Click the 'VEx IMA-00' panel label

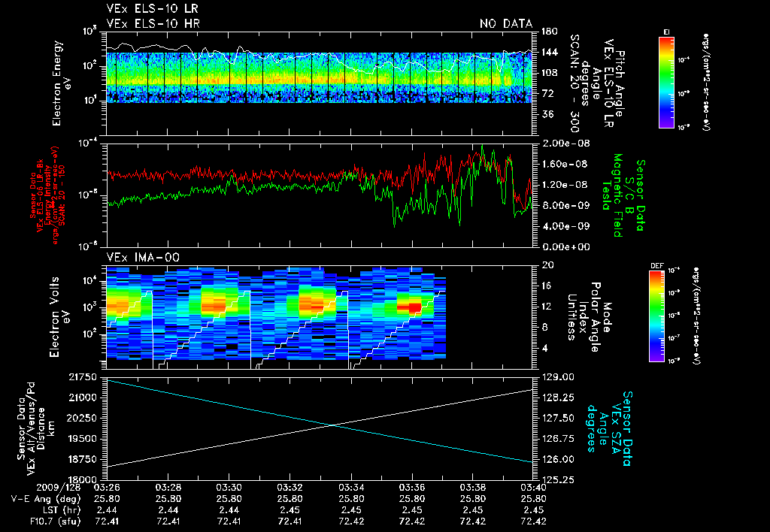pos(143,258)
